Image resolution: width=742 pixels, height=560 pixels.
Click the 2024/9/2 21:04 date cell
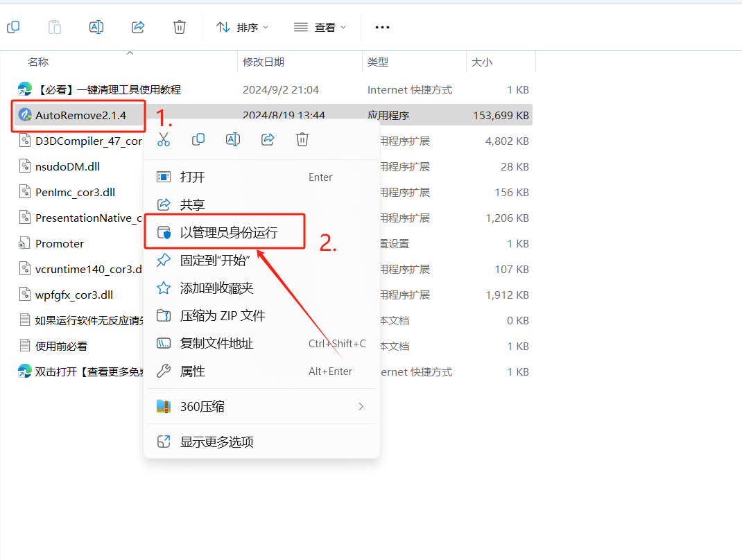(281, 90)
